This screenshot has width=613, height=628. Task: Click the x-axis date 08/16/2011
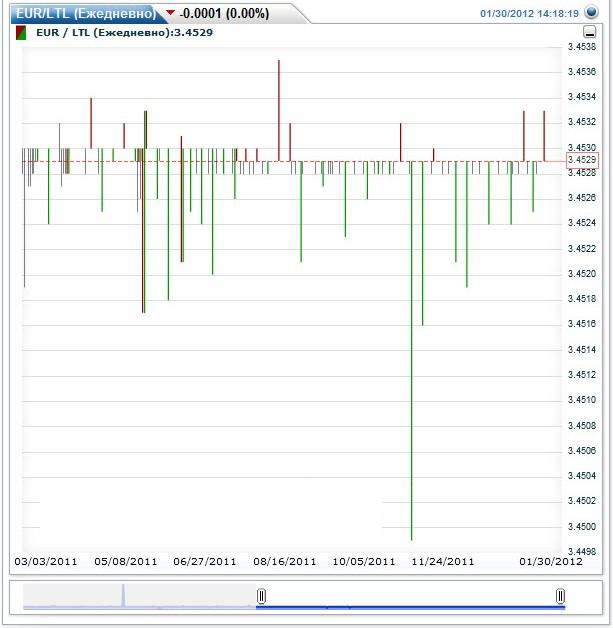coord(285,562)
